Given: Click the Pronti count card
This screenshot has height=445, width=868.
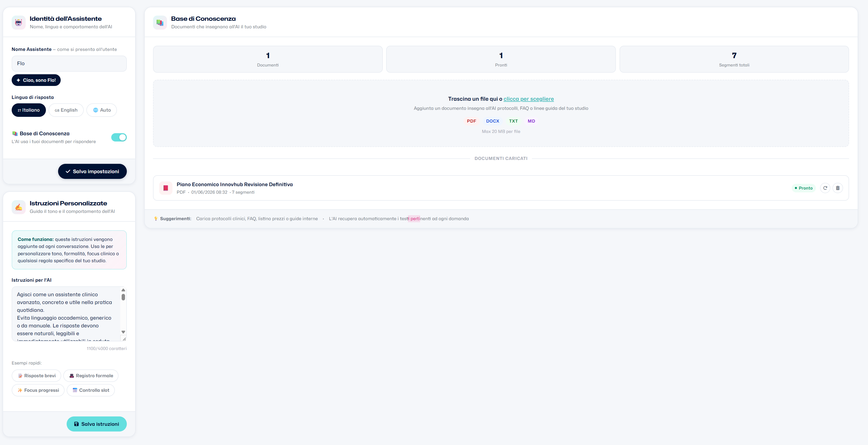Looking at the screenshot, I should pos(501,59).
